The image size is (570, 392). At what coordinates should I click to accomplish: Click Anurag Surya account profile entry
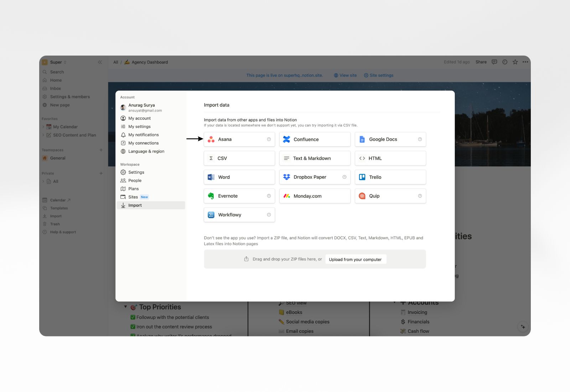pyautogui.click(x=151, y=108)
